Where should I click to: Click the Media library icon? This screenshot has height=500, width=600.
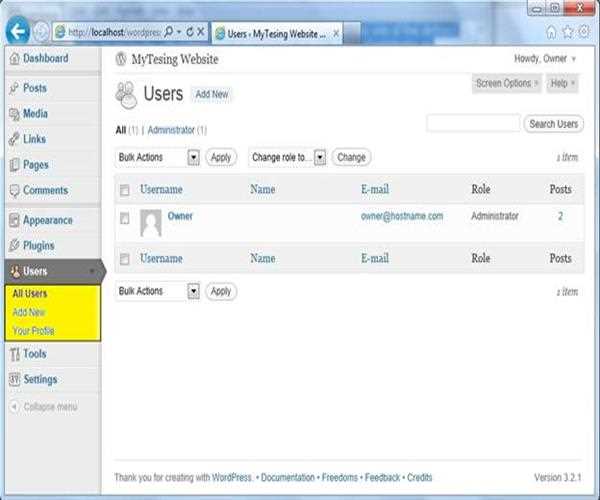pyautogui.click(x=14, y=114)
